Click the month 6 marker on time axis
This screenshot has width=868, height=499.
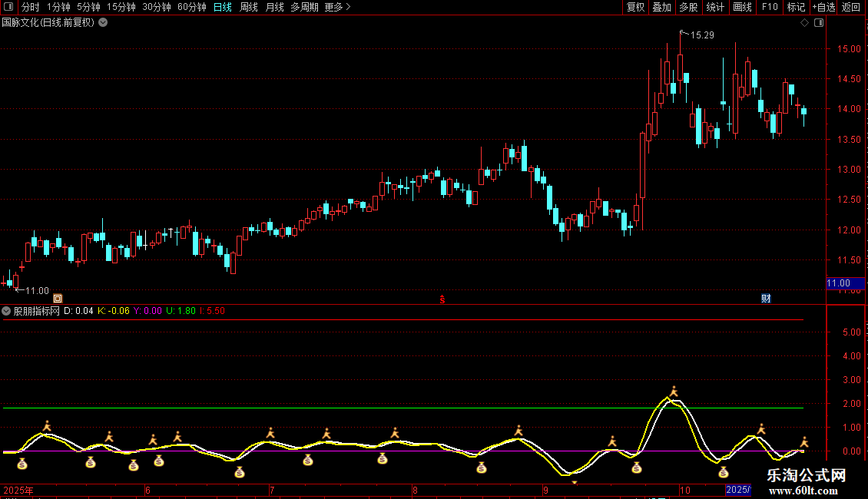point(147,490)
